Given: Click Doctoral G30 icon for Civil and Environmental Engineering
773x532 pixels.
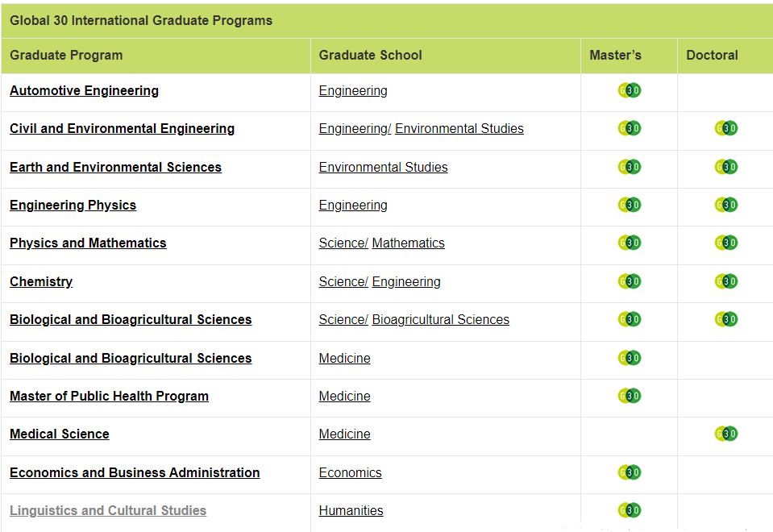Looking at the screenshot, I should pos(725,128).
